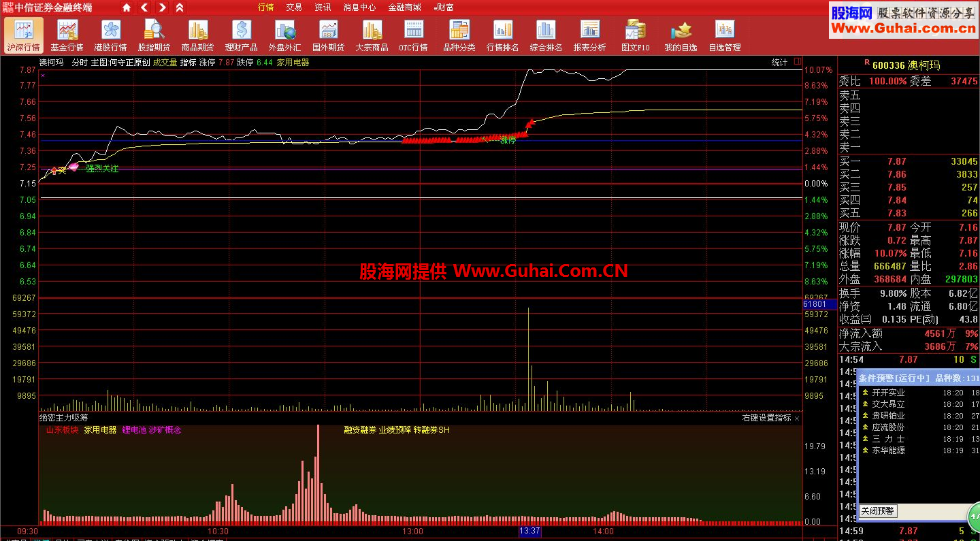Click the 业绩预降 tag

pyautogui.click(x=395, y=430)
